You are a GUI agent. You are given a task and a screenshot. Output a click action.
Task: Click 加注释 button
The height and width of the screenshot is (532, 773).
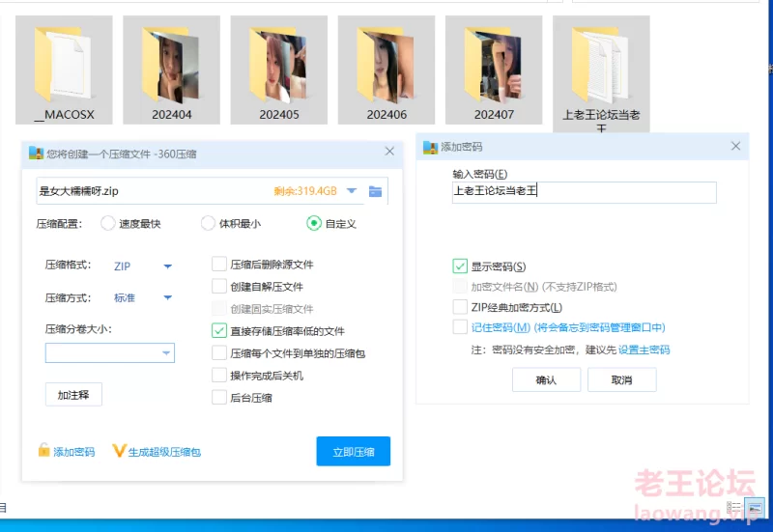tap(73, 395)
